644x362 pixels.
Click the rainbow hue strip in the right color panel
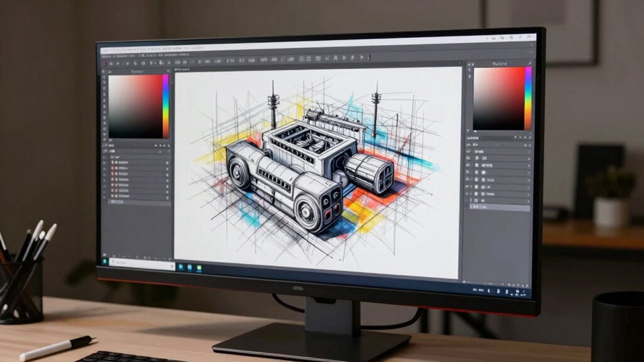pyautogui.click(x=528, y=98)
